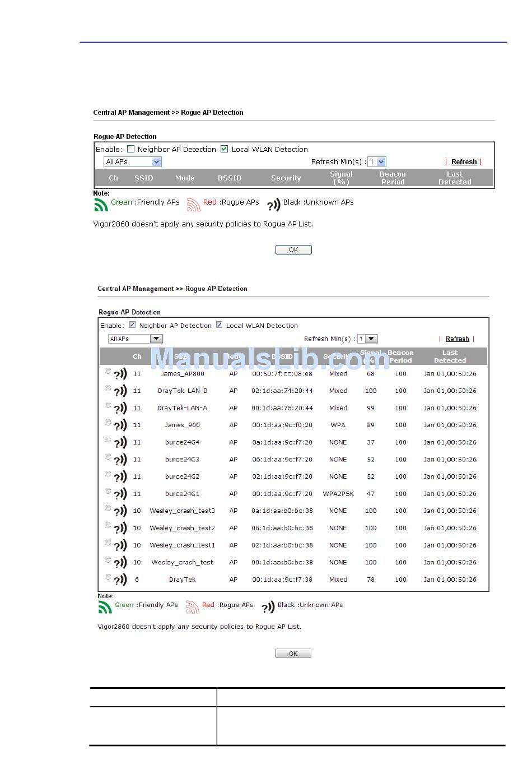Screen dimensions: 532x778
Task: Click the unknown AP icon for burce24G1
Action: [120, 494]
